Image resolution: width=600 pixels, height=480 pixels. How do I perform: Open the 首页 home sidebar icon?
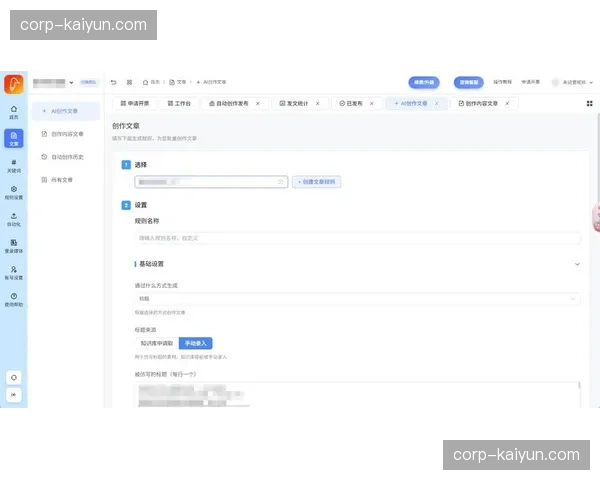coord(14,113)
